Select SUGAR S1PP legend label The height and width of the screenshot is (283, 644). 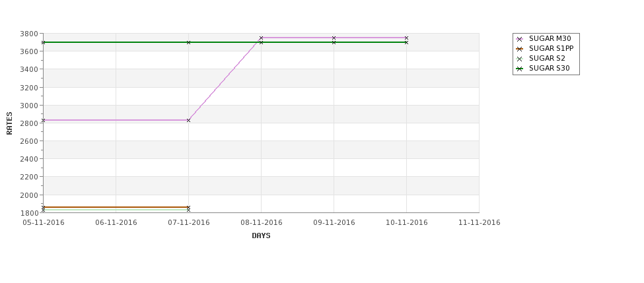[551, 48]
